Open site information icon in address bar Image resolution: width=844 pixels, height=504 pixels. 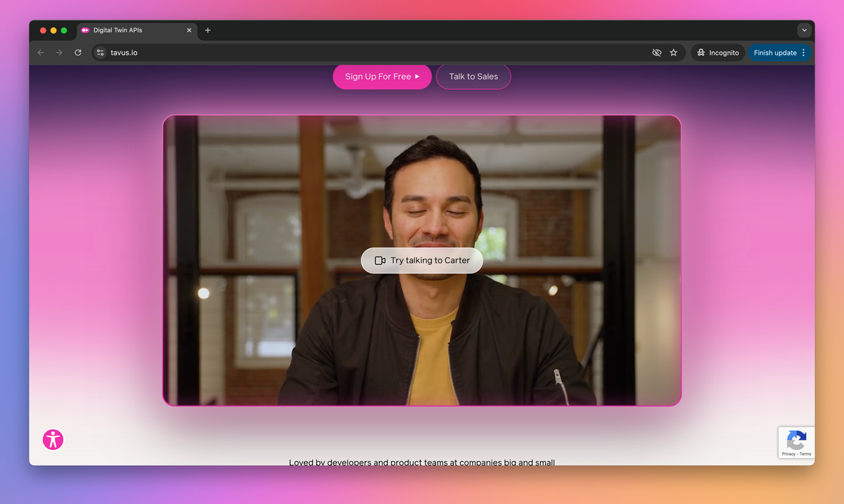click(101, 53)
